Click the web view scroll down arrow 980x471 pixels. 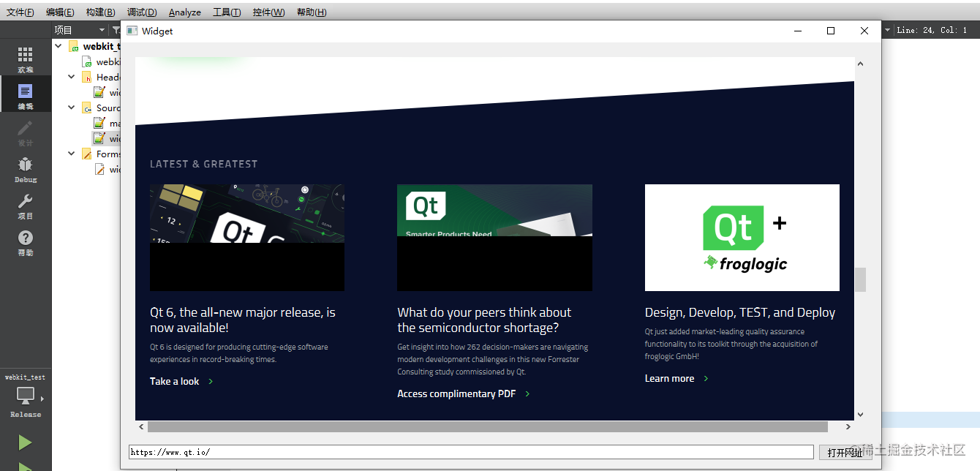(x=861, y=415)
